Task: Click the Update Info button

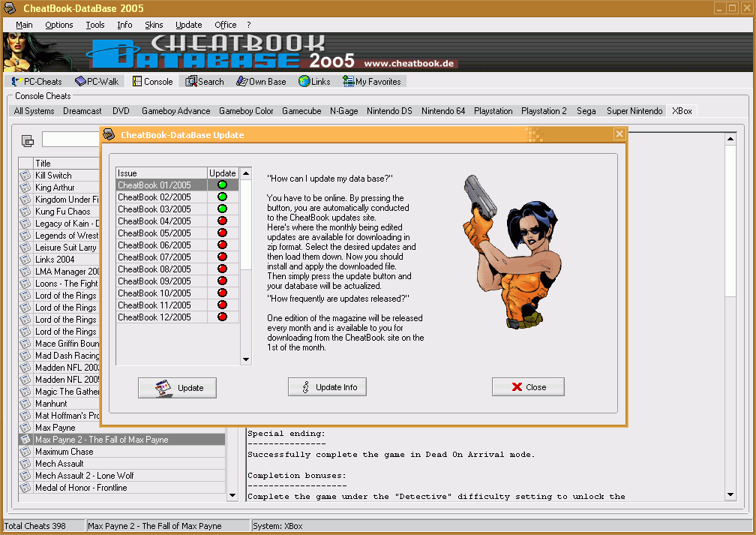Action: tap(327, 387)
